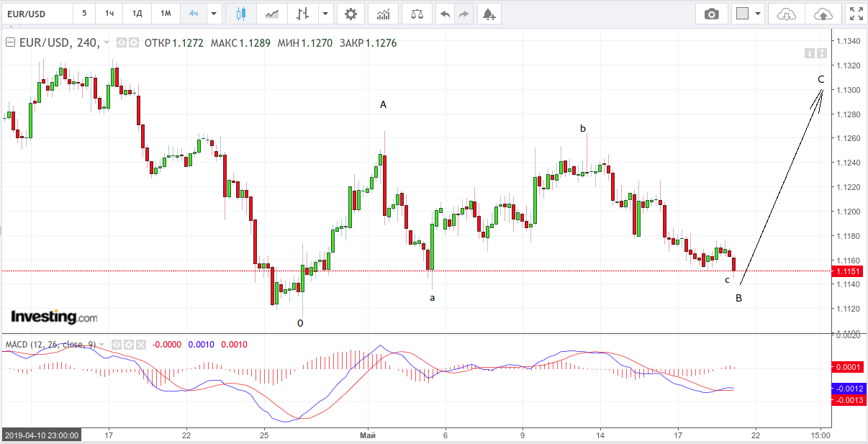Image resolution: width=868 pixels, height=444 pixels.
Task: Remove the MACD indicator
Action: (142, 345)
